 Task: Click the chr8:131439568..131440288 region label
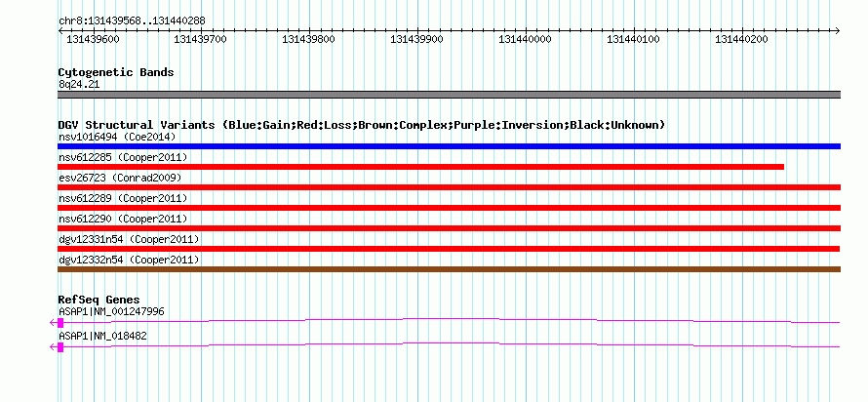point(132,21)
